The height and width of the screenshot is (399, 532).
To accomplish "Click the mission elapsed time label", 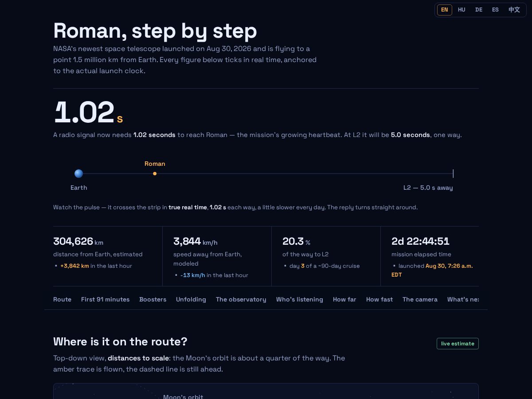I will click(421, 254).
